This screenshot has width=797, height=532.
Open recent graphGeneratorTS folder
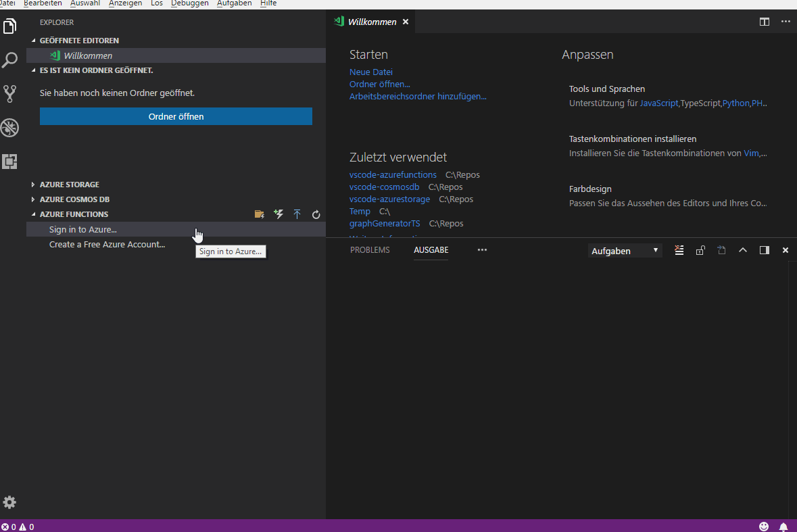click(385, 224)
